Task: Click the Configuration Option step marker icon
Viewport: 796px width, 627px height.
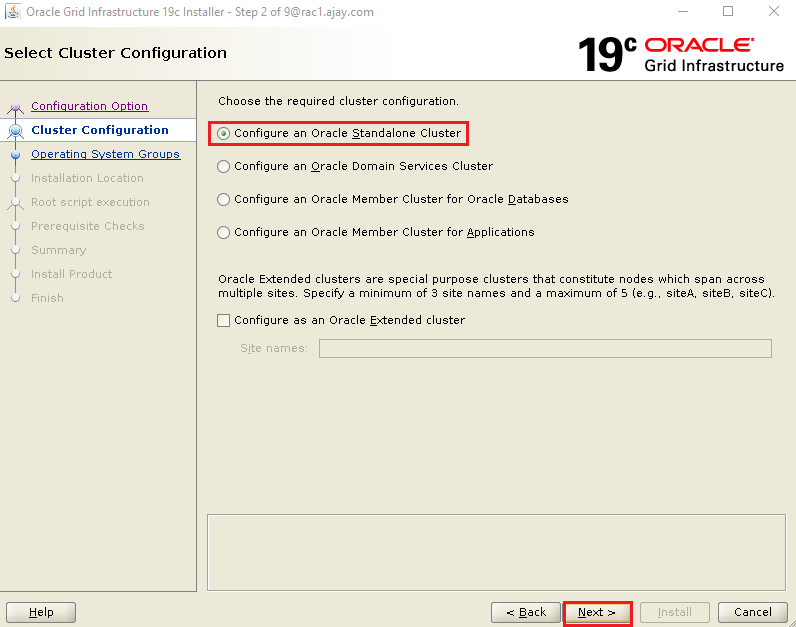Action: 16,107
